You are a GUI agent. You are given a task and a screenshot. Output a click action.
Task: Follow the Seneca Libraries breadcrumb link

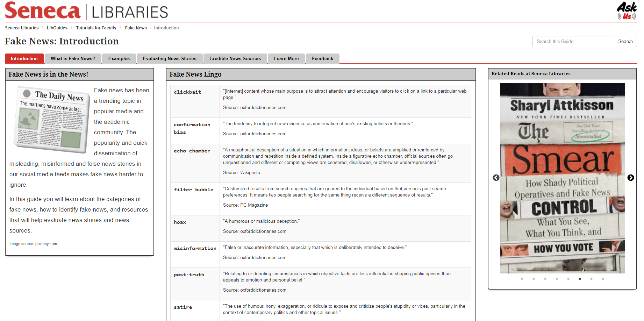[x=22, y=28]
